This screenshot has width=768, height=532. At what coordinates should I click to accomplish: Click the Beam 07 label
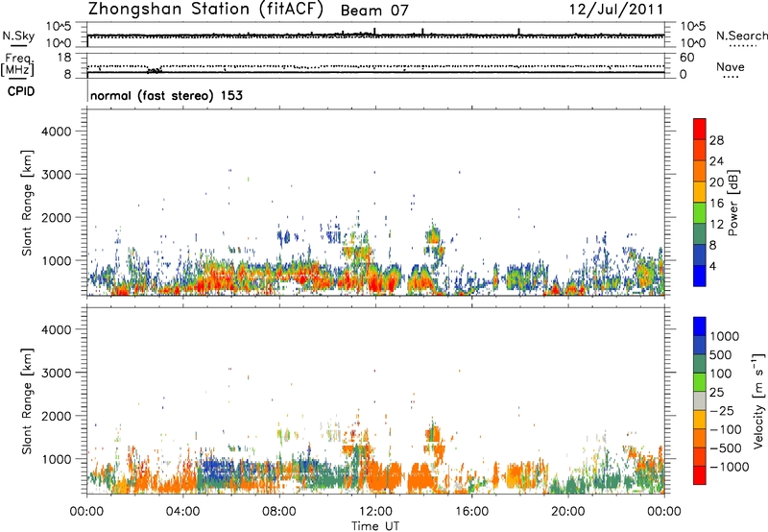click(374, 11)
